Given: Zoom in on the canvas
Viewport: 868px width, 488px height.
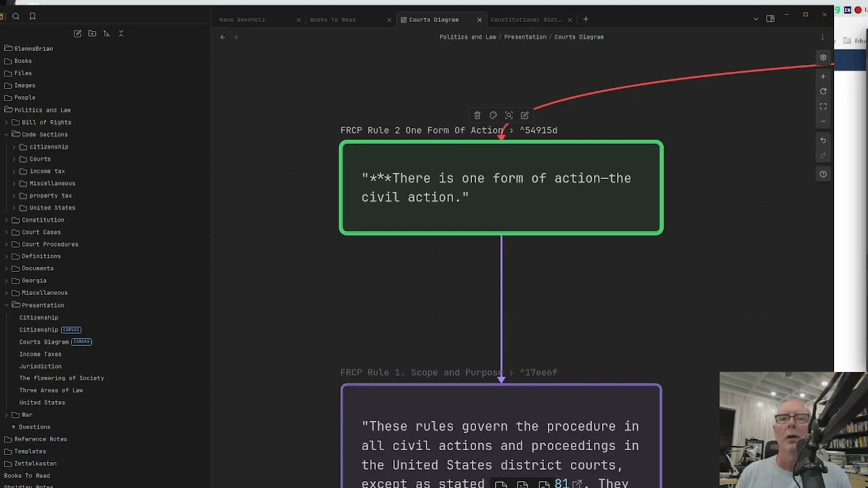Looking at the screenshot, I should click(823, 77).
